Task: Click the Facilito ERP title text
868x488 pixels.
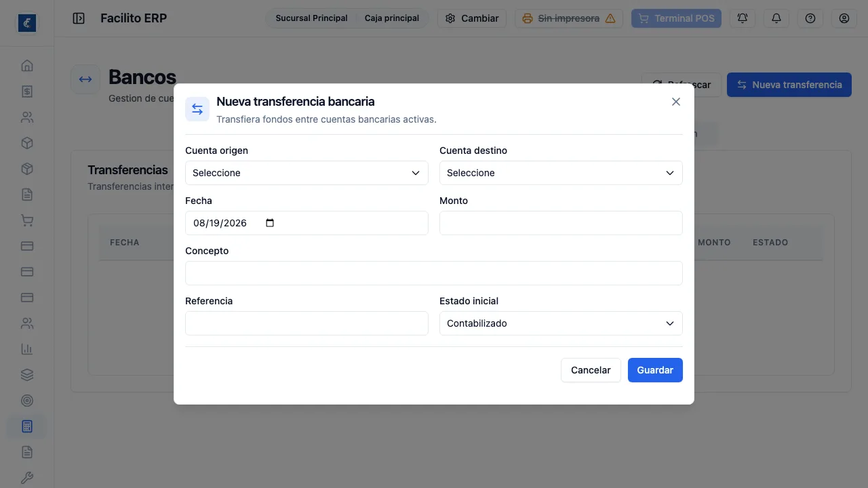Action: tap(134, 18)
